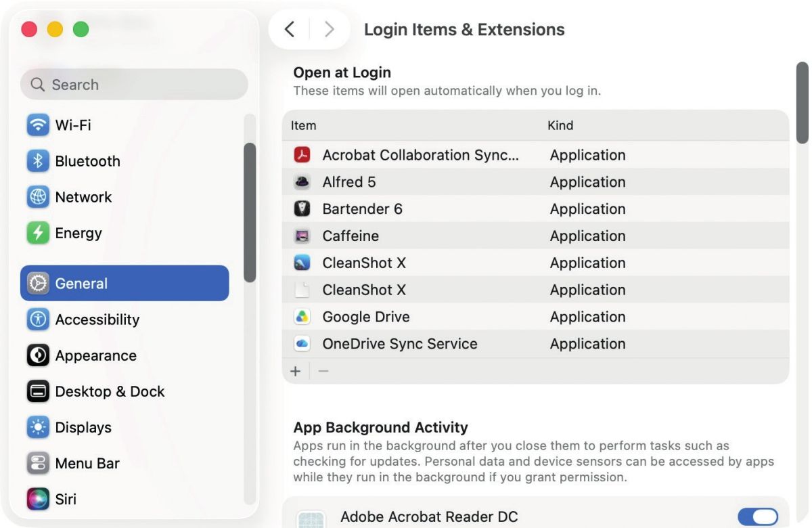Select the Alfred 5 row
812x528 pixels.
pyautogui.click(x=536, y=182)
